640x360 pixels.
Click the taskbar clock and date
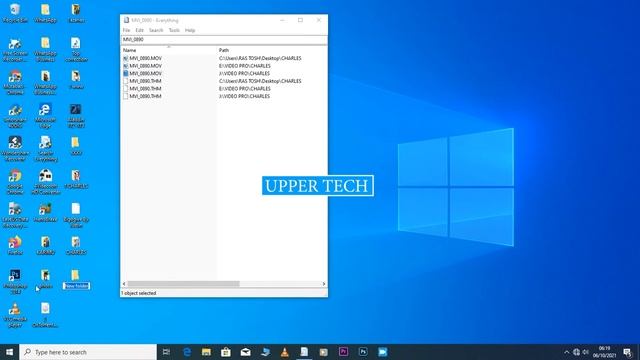(604, 352)
